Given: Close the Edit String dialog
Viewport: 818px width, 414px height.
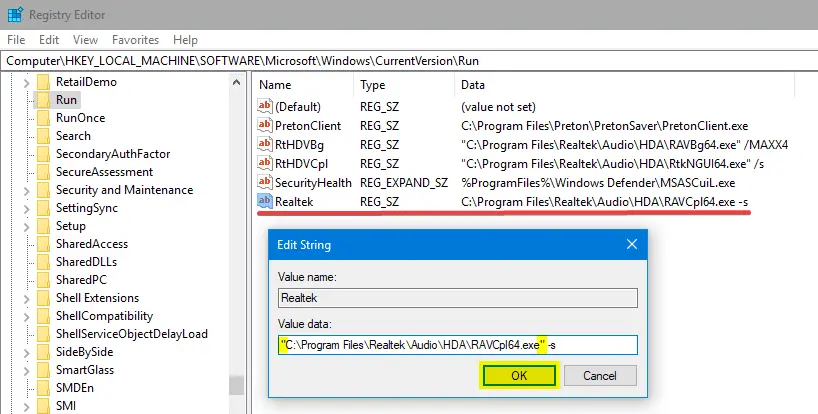Looking at the screenshot, I should [x=632, y=244].
